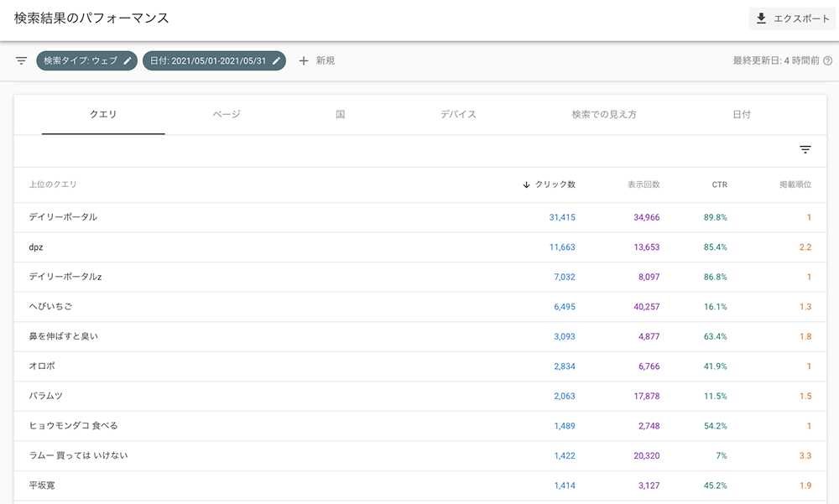The image size is (839, 504).
Task: Click the 1,489 clicks value
Action: click(x=565, y=426)
